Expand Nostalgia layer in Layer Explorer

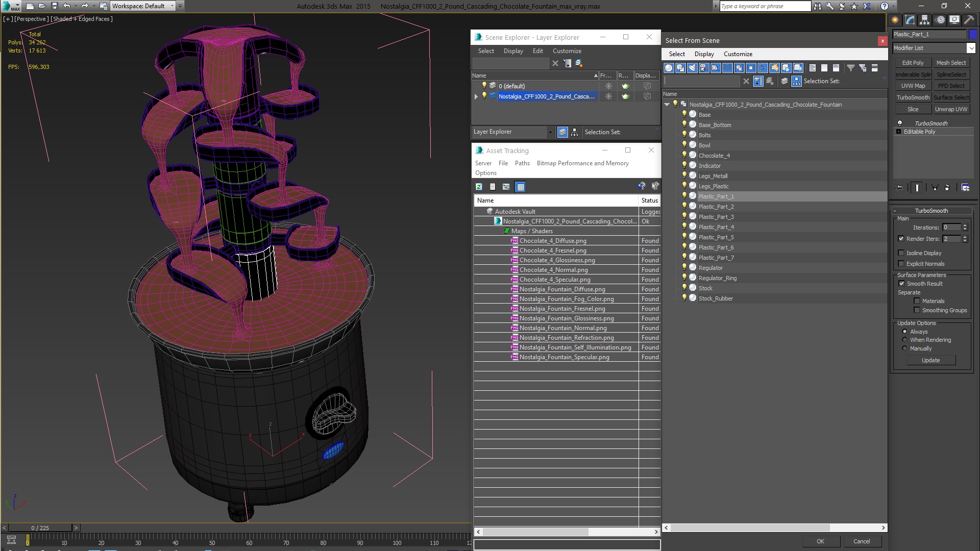[476, 96]
